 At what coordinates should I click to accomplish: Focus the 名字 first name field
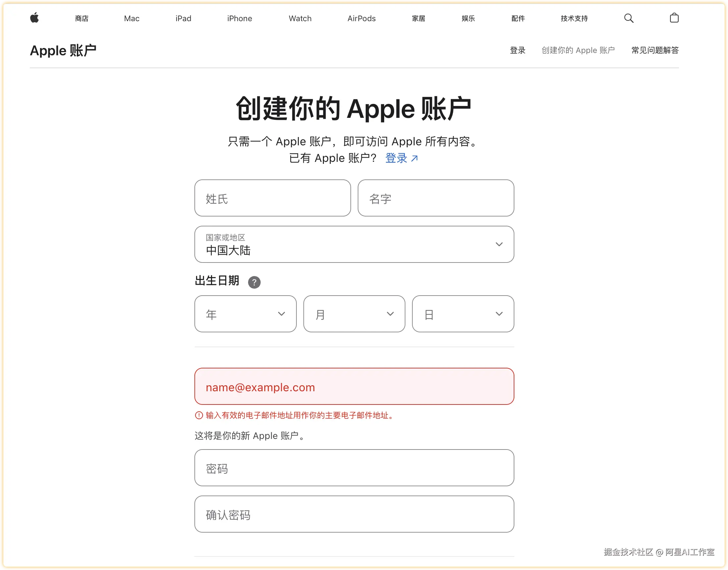click(x=436, y=198)
